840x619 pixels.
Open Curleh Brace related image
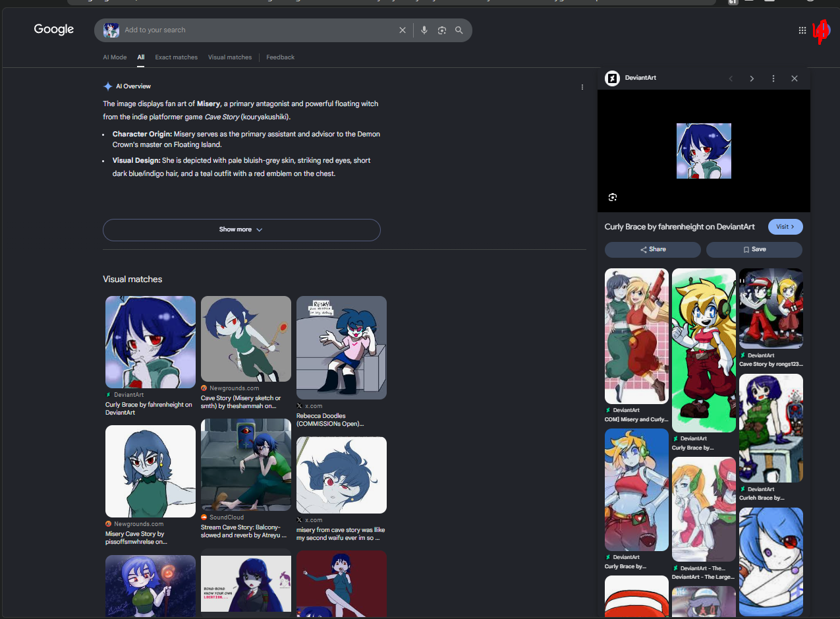[771, 428]
